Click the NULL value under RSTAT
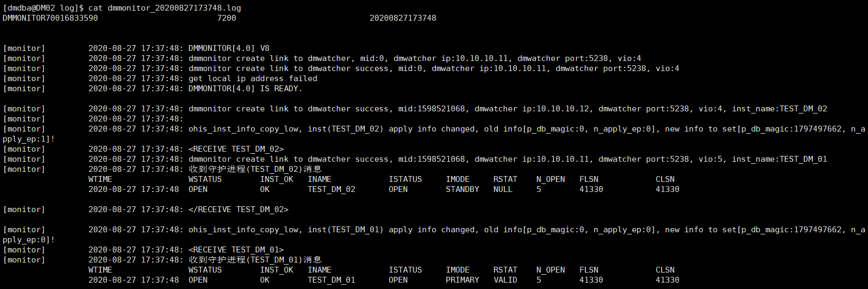The width and height of the screenshot is (868, 289). [503, 189]
